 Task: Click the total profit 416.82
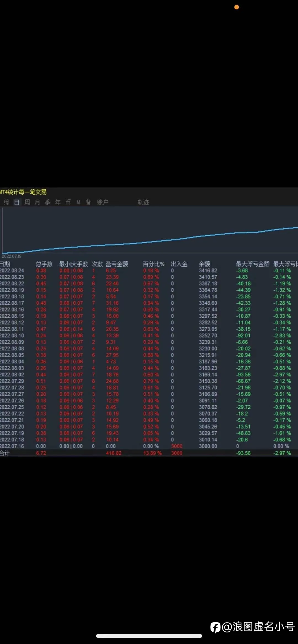(x=114, y=453)
